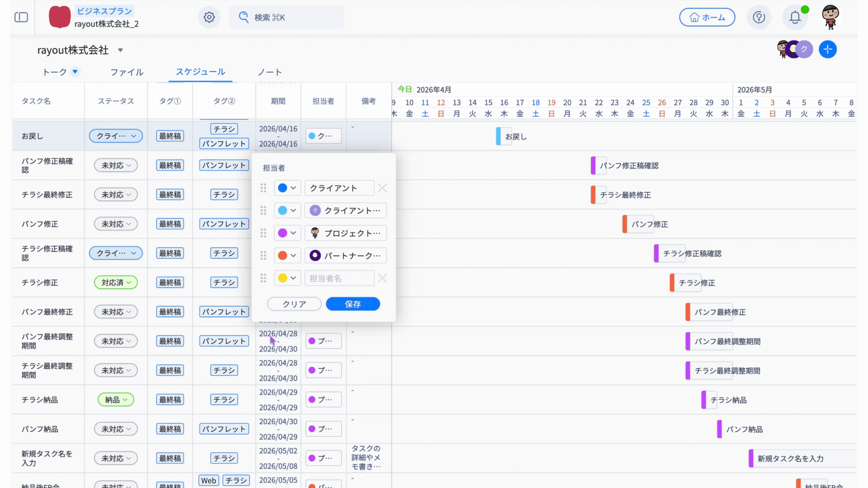This screenshot has height=488, width=868.
Task: Open the 納品 status dropdown for チラシ納品
Action: (116, 400)
